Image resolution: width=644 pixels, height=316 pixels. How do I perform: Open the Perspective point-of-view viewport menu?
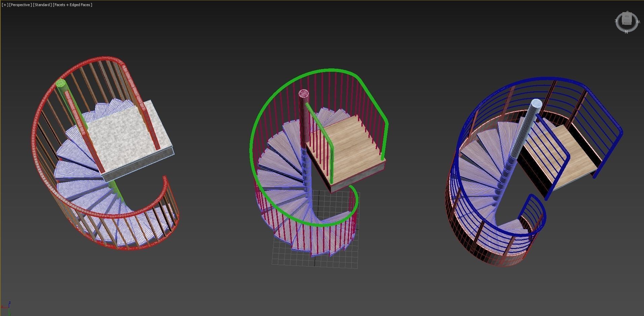(x=20, y=5)
